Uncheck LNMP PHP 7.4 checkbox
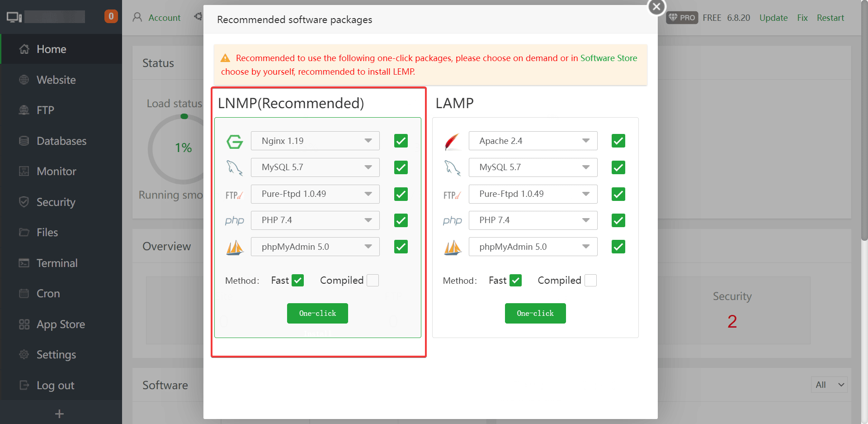 tap(401, 220)
